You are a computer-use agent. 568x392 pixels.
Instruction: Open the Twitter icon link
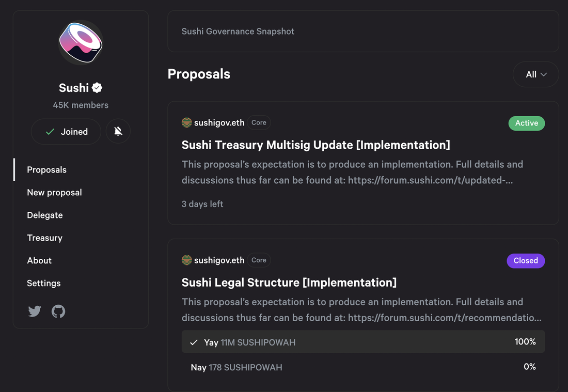[35, 311]
